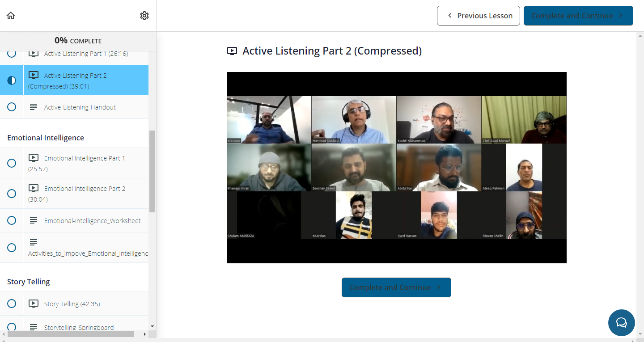Mark Story Telling (42:35) completion circle
Viewport: 644px width, 342px height.
12,304
